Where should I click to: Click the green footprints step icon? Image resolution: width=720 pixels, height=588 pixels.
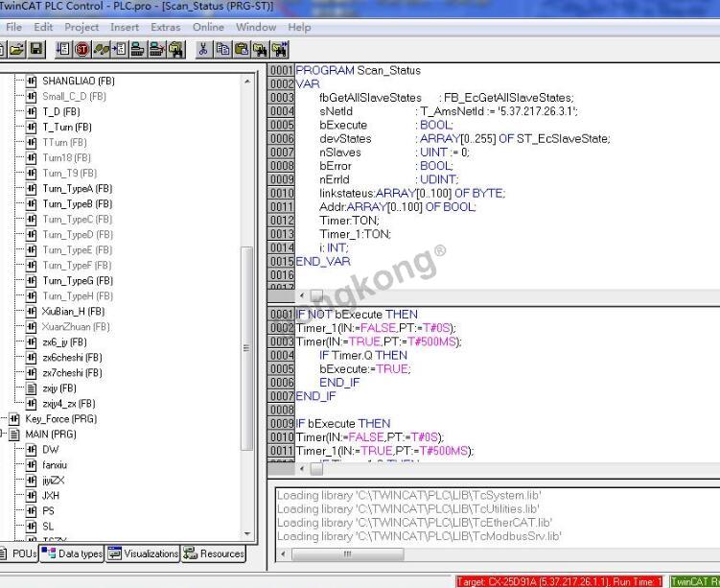(x=101, y=49)
